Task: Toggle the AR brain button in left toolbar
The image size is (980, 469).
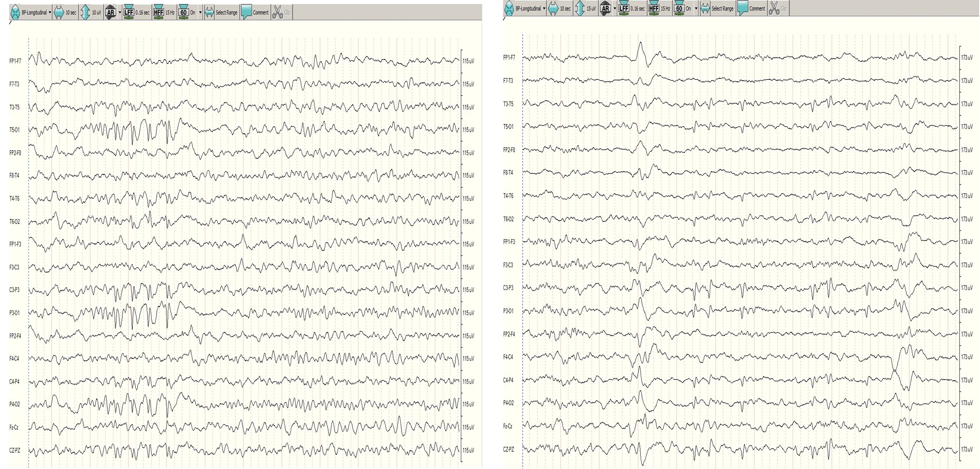Action: 110,12
